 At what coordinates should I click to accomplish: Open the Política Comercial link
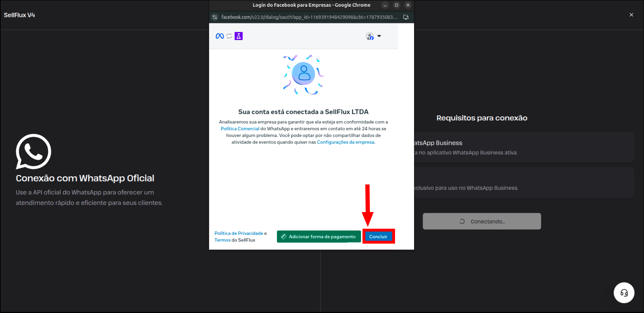pos(240,129)
